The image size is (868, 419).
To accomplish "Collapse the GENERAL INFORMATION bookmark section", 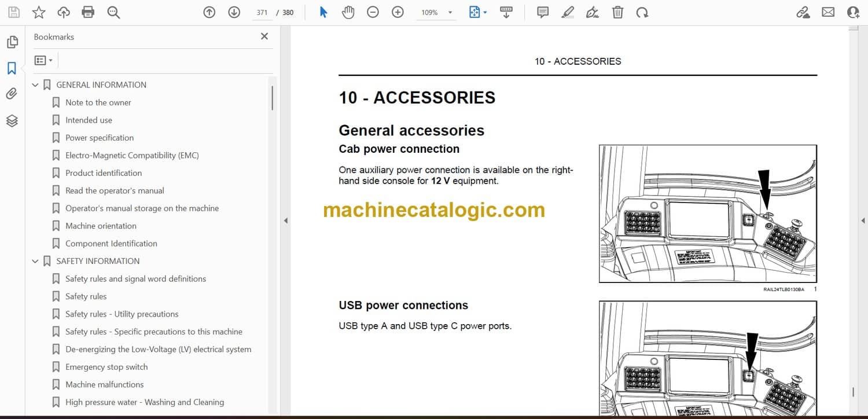I will (x=35, y=85).
